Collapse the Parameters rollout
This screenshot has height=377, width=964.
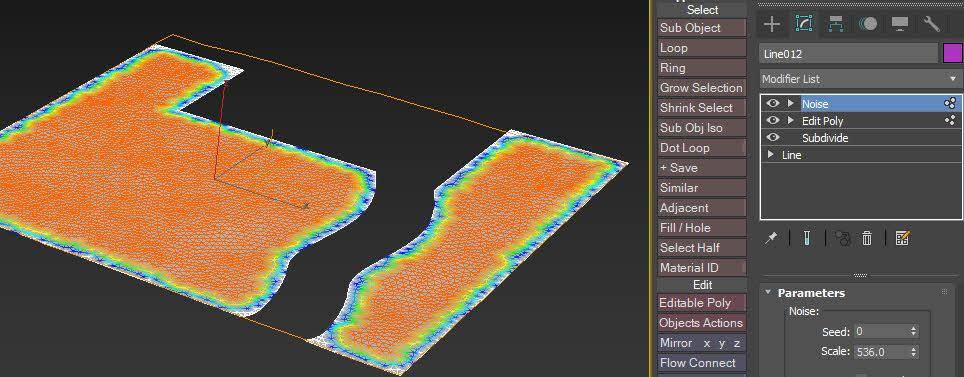click(768, 293)
